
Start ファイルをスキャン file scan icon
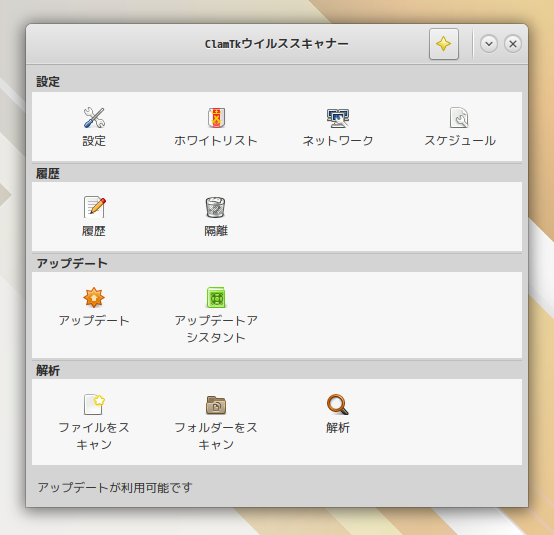tap(94, 404)
